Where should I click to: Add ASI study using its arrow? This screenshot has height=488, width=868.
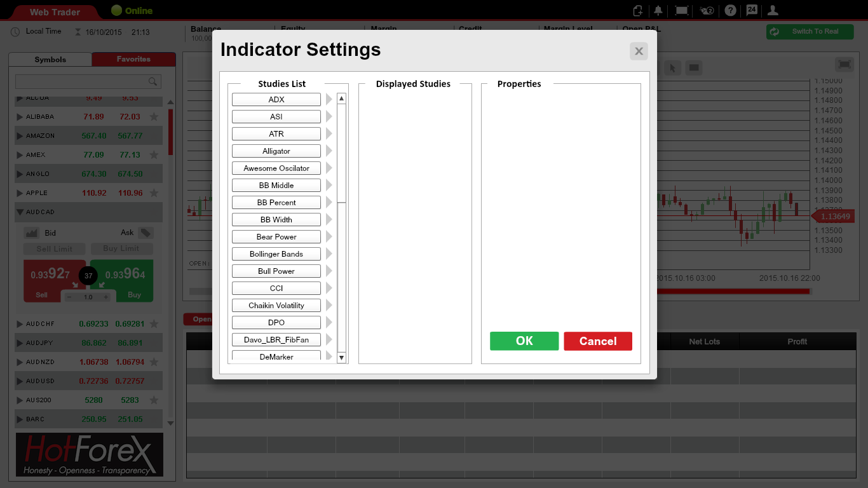(329, 116)
